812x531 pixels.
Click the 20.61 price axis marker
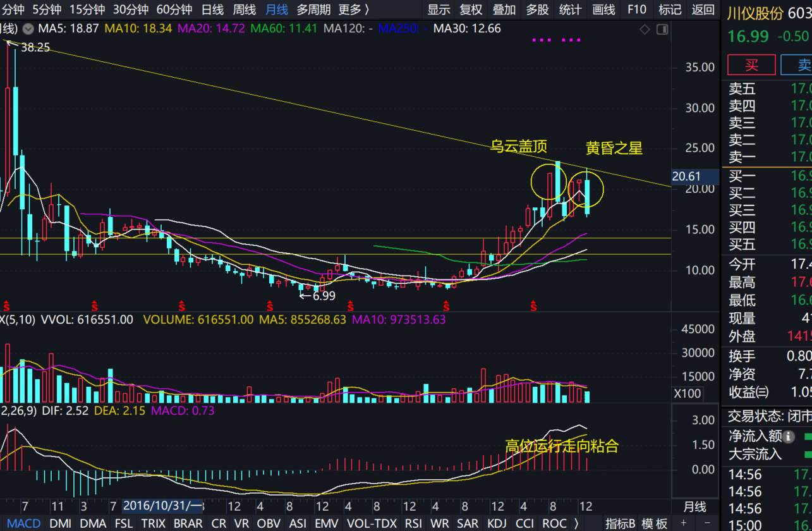[x=694, y=177]
